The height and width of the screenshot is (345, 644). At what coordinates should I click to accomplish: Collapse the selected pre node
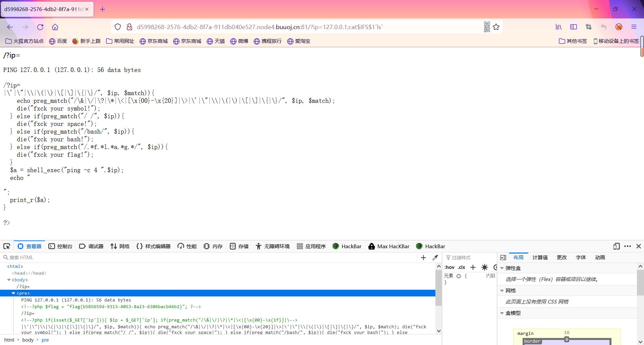pos(13,293)
